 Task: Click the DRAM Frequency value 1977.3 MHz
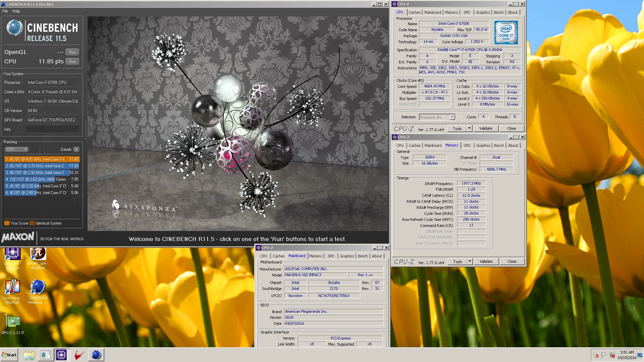coord(471,184)
